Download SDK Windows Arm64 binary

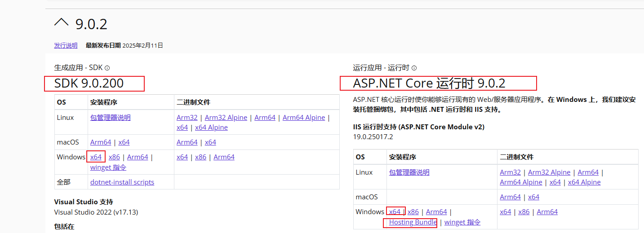pyautogui.click(x=224, y=157)
